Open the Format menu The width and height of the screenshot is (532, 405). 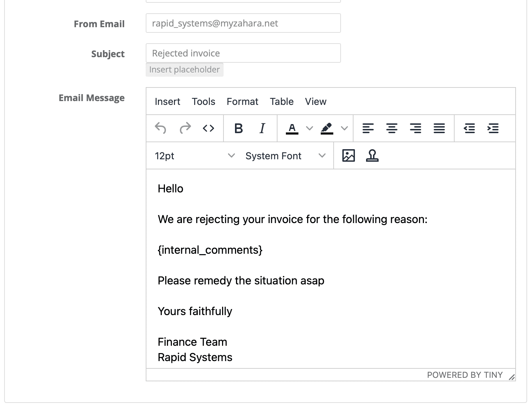(x=242, y=101)
